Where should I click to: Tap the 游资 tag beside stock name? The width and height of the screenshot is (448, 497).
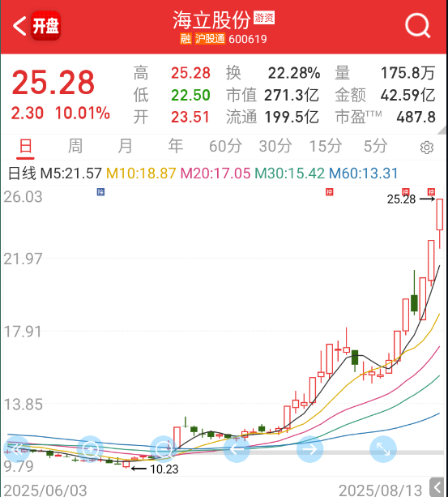tap(264, 18)
